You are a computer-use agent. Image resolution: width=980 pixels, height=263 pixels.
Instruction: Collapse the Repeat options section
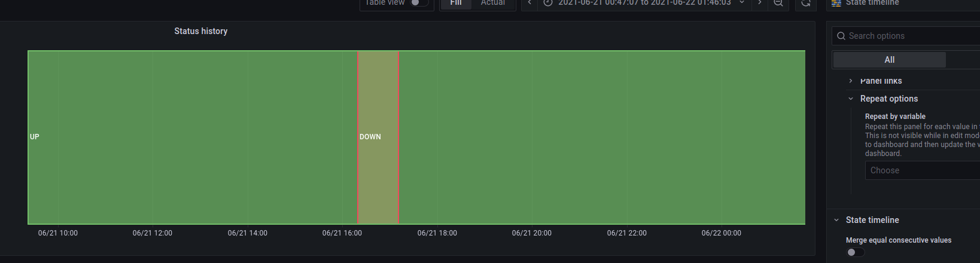click(889, 99)
